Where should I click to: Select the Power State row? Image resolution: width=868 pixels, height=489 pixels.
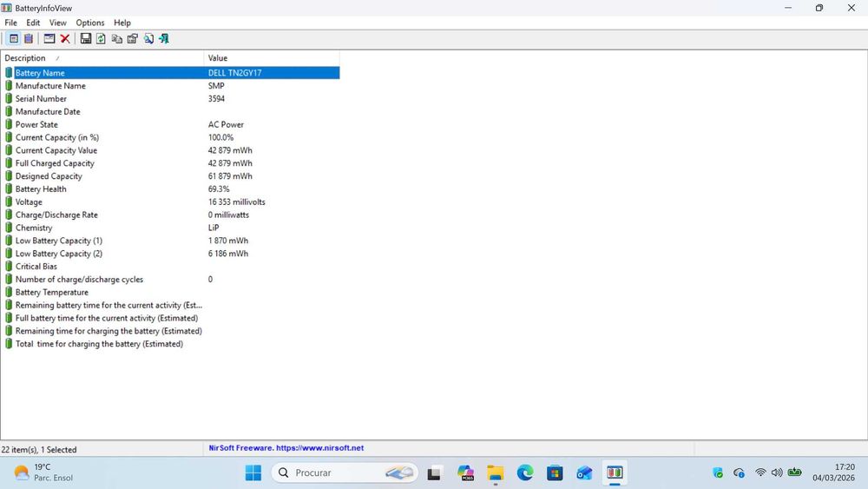pos(172,124)
